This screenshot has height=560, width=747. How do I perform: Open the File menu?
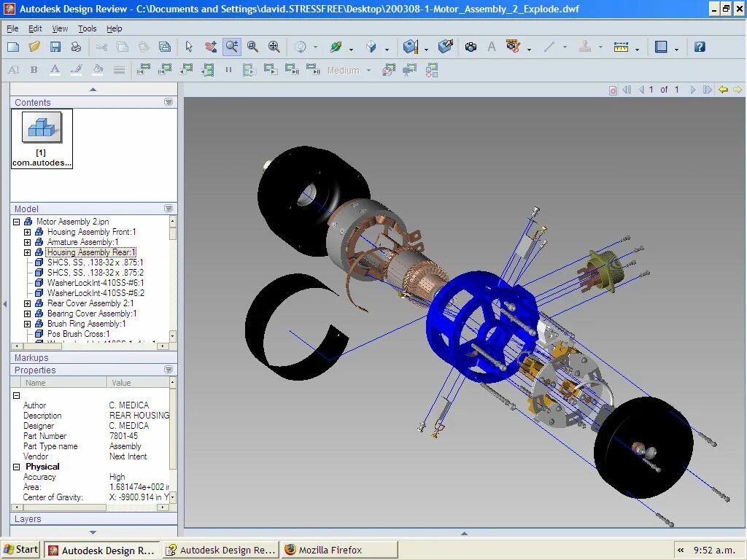coord(12,28)
